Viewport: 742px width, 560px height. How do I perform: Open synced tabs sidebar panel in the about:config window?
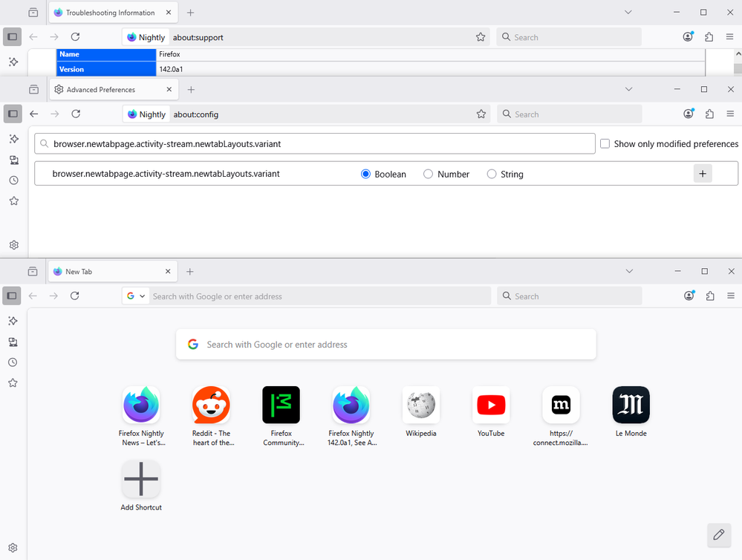pyautogui.click(x=13, y=160)
